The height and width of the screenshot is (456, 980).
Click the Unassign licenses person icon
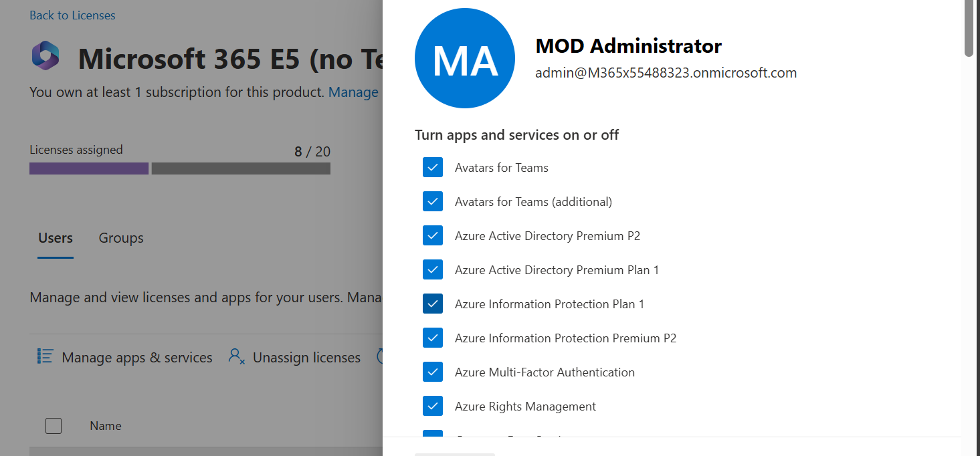(x=236, y=356)
